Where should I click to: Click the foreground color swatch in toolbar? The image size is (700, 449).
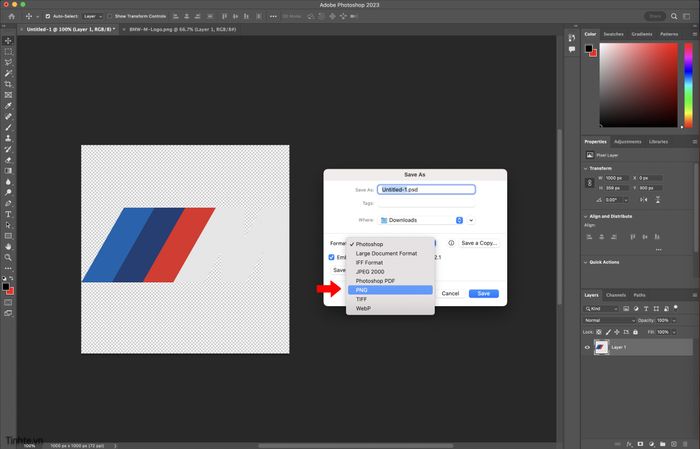coord(5,287)
